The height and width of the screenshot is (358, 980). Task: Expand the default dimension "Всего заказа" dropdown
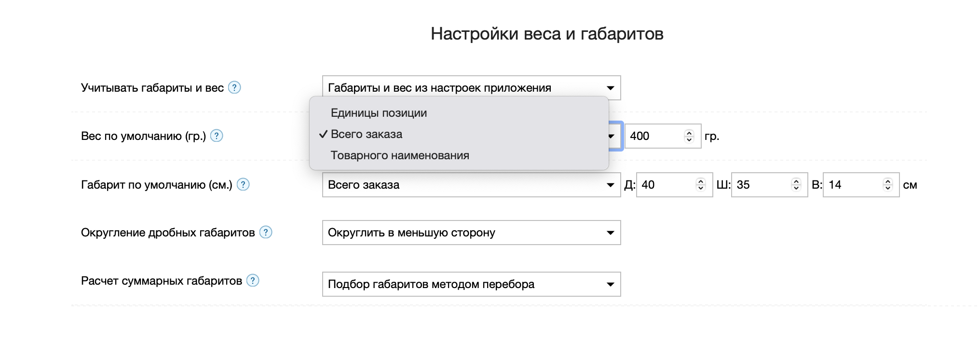(471, 185)
